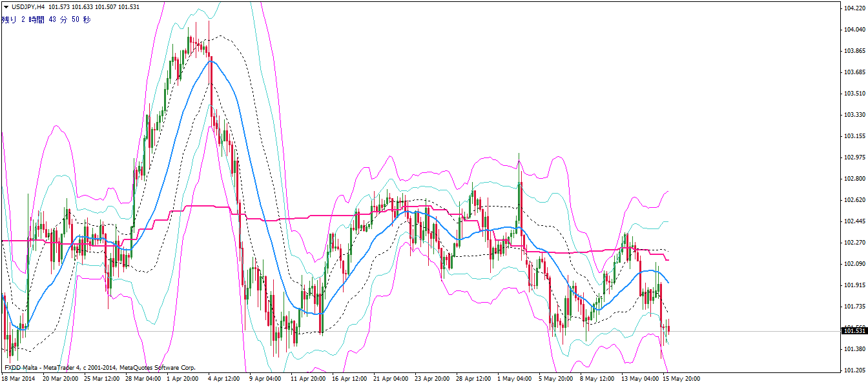Click price axis label 101.915
The width and height of the screenshot is (868, 384).
[854, 285]
